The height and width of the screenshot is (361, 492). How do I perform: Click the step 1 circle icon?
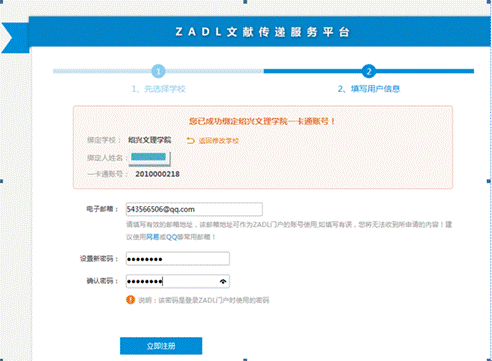point(158,71)
